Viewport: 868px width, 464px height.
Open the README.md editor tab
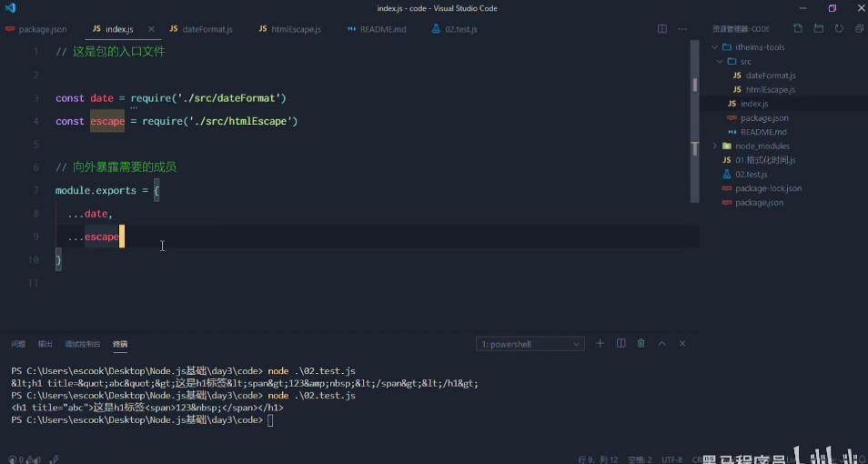(x=377, y=29)
